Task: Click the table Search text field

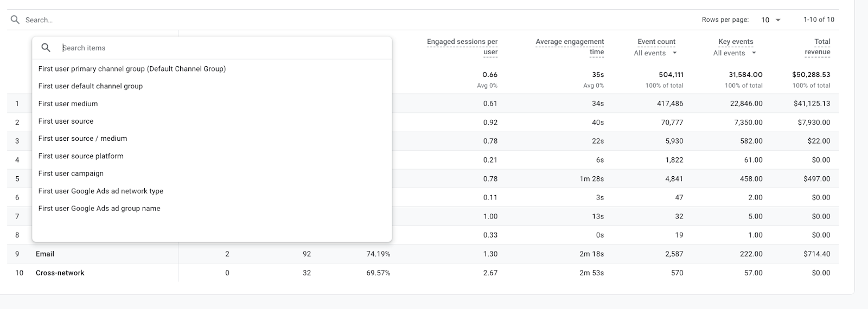Action: tap(163, 20)
